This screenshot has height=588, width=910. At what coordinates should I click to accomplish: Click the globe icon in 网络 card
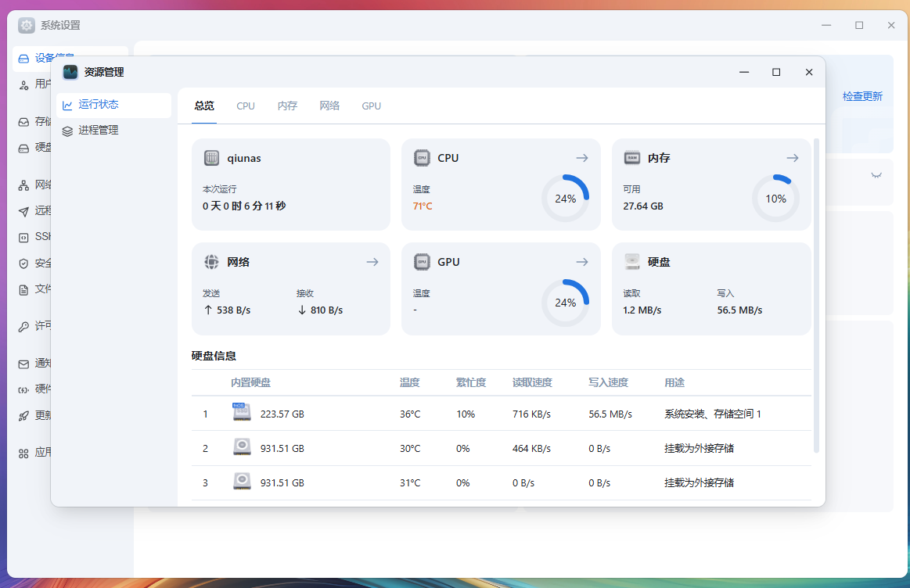point(211,262)
